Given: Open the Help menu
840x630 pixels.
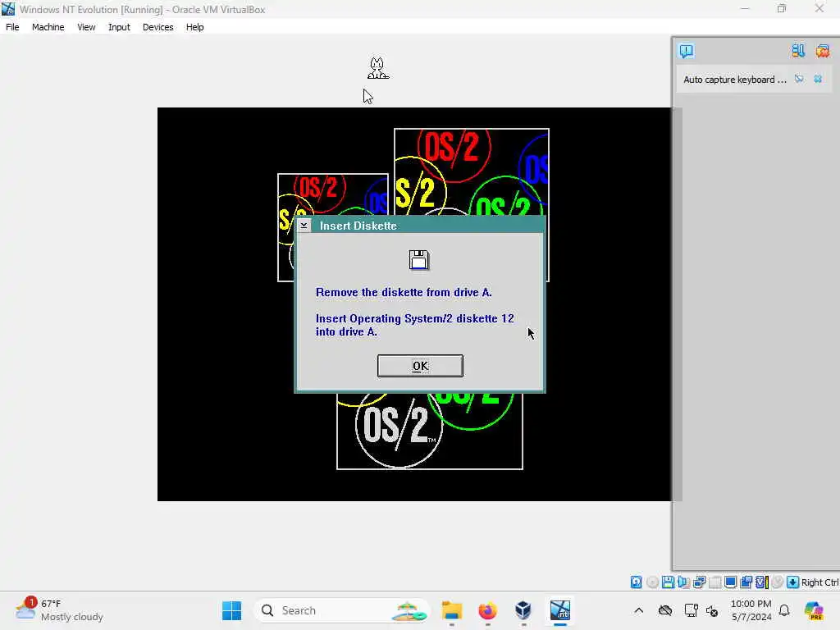Looking at the screenshot, I should [195, 27].
